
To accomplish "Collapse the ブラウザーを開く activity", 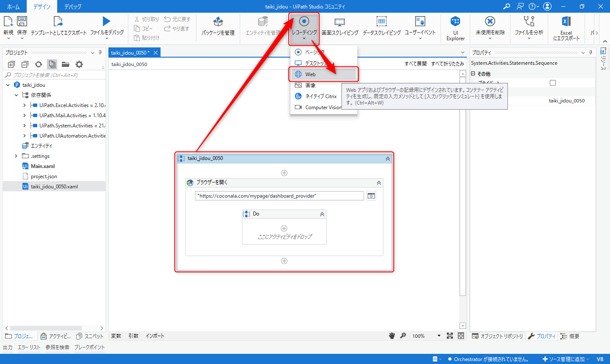I will (x=379, y=183).
